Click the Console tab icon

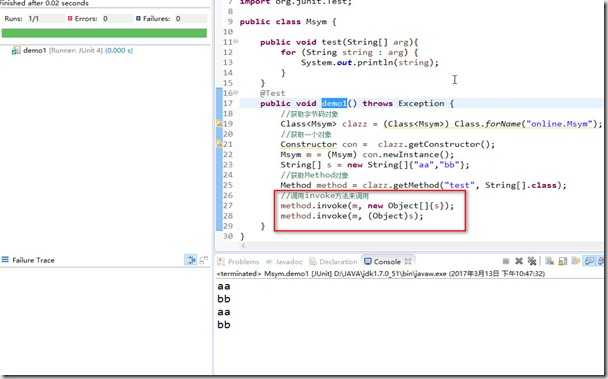(x=368, y=261)
